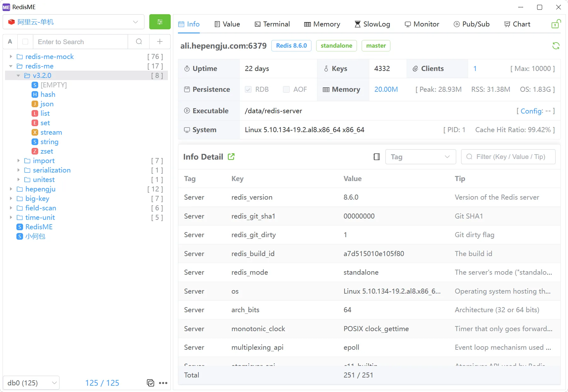Image resolution: width=568 pixels, height=392 pixels.
Task: Expand the serialization folder
Action: pos(18,170)
